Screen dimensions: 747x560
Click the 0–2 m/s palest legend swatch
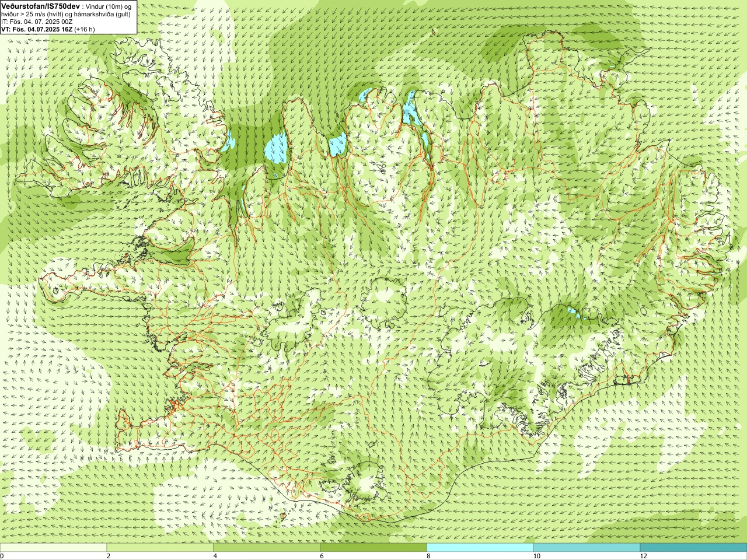click(x=53, y=548)
